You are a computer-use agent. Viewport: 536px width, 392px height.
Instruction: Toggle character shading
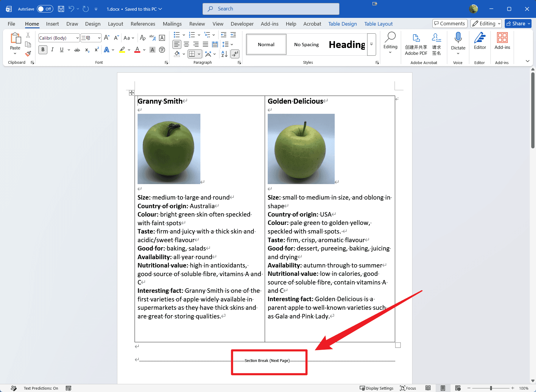pos(152,50)
